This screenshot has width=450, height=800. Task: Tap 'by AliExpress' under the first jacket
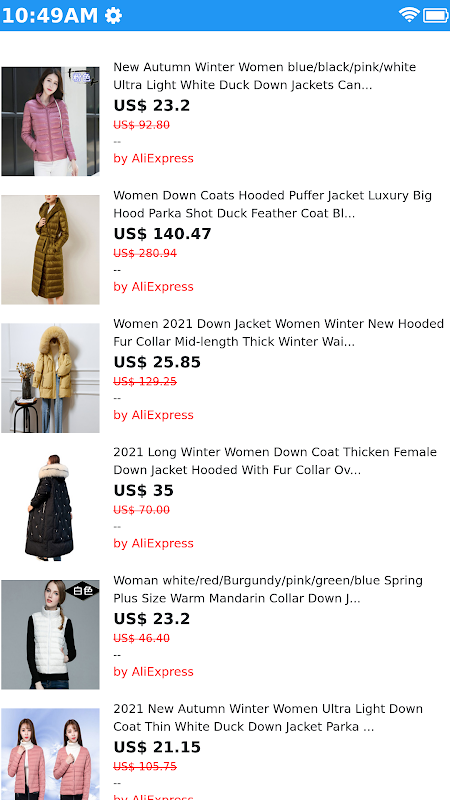tap(154, 159)
